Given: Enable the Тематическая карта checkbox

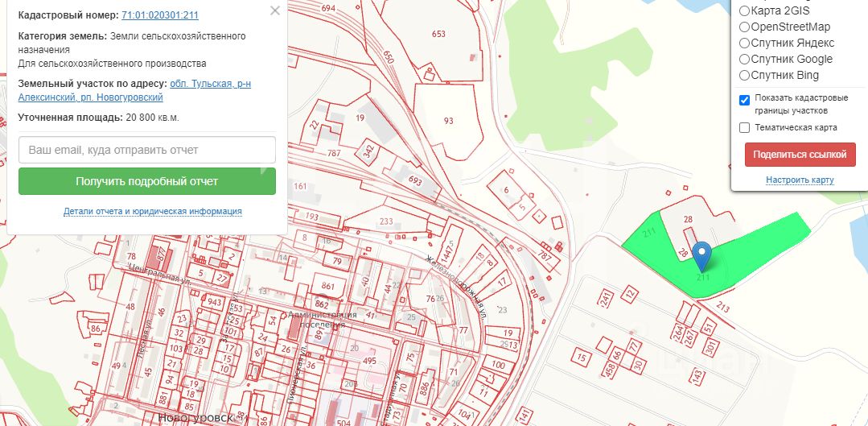Looking at the screenshot, I should (x=745, y=127).
